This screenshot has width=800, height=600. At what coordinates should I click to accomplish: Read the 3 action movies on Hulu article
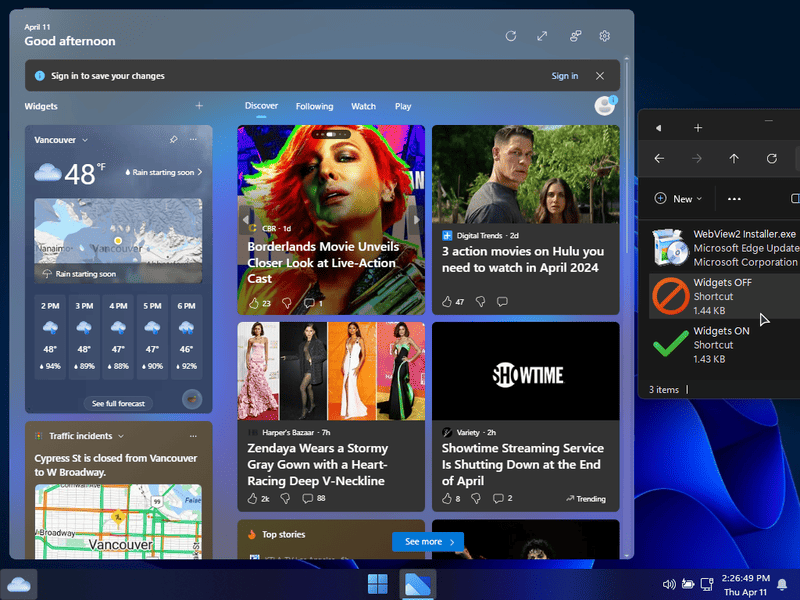pos(522,260)
